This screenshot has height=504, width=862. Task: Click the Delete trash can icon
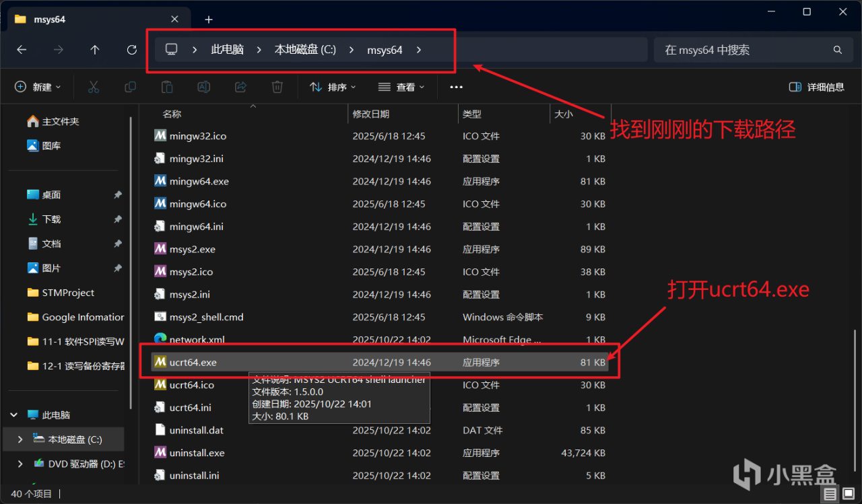click(277, 87)
